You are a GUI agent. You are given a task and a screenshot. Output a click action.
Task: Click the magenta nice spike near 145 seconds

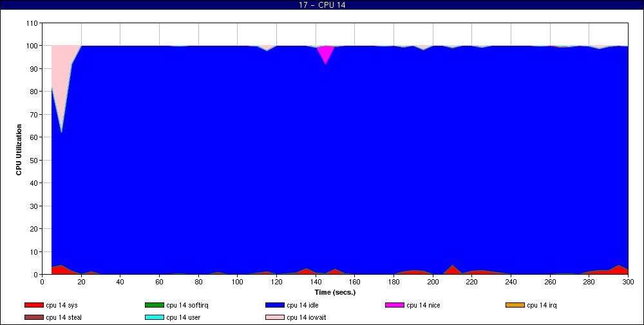pos(326,53)
